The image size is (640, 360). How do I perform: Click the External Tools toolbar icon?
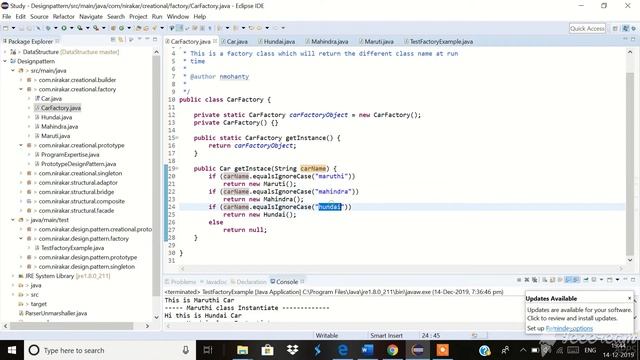pyautogui.click(x=96, y=28)
